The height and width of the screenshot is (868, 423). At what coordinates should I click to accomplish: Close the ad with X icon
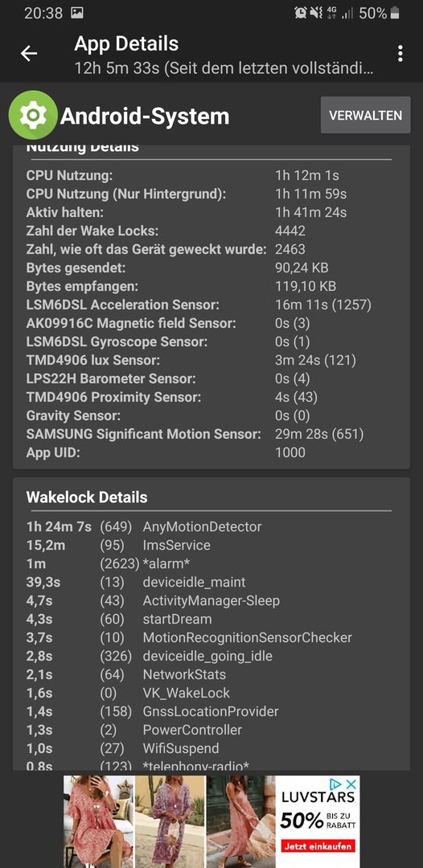[351, 784]
